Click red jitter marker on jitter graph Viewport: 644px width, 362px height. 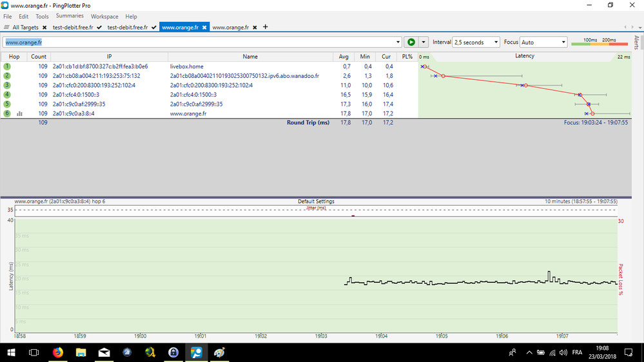(353, 216)
